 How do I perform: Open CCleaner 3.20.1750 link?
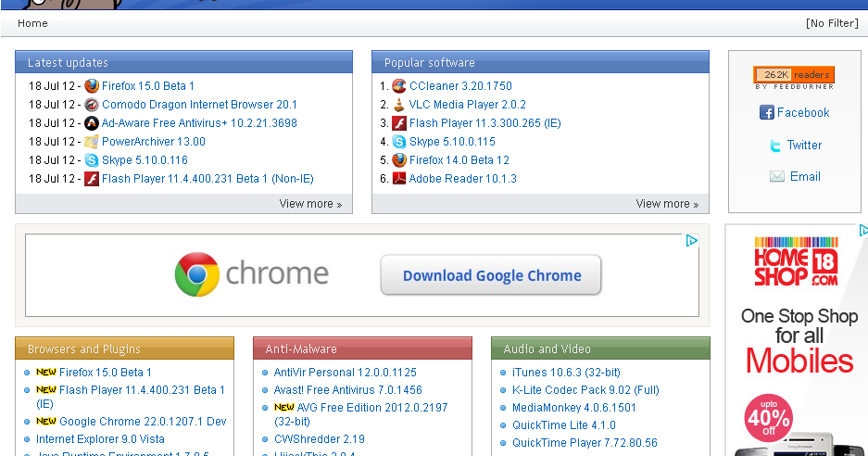click(460, 86)
